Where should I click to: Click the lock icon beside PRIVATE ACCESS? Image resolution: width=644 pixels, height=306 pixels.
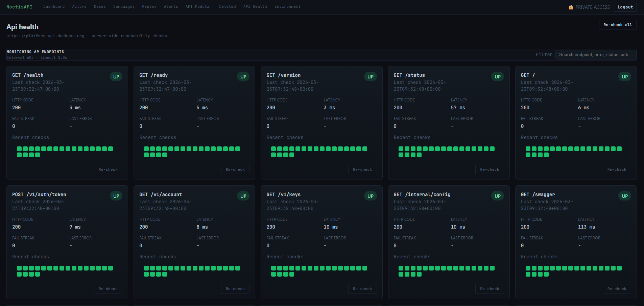pyautogui.click(x=571, y=7)
